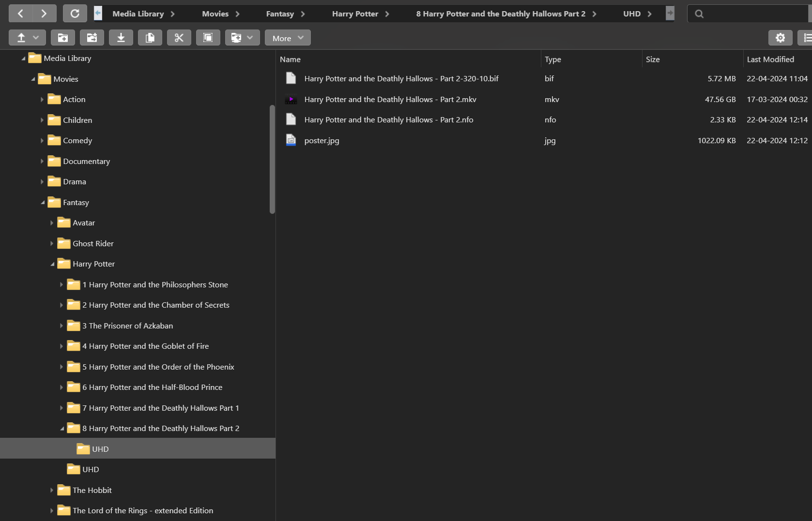Sort by Size column header
The height and width of the screenshot is (521, 812).
tap(692, 59)
